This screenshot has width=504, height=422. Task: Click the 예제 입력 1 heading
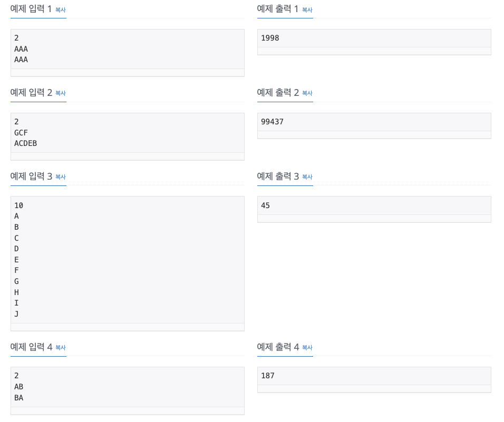pos(31,9)
